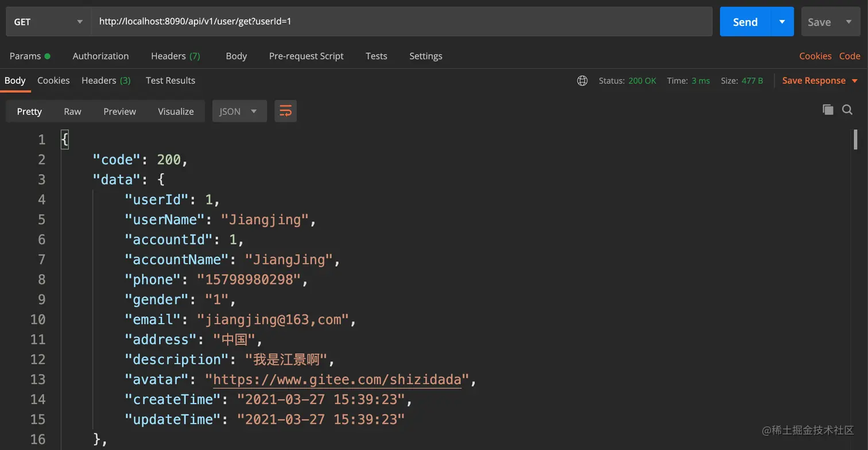The height and width of the screenshot is (450, 868).
Task: Click the Status 200 OK text
Action: 627,80
